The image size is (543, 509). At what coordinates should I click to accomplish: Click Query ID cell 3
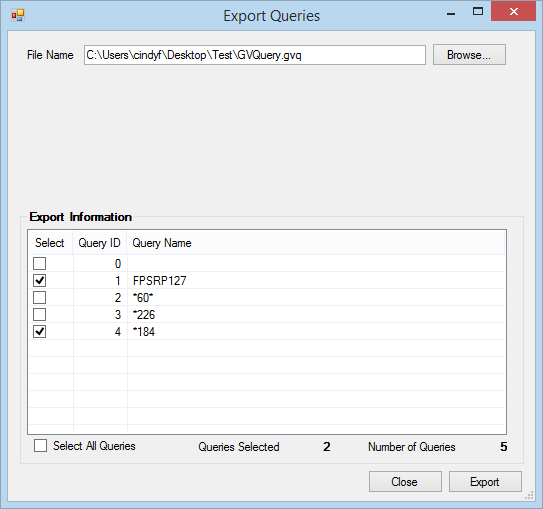pos(100,314)
